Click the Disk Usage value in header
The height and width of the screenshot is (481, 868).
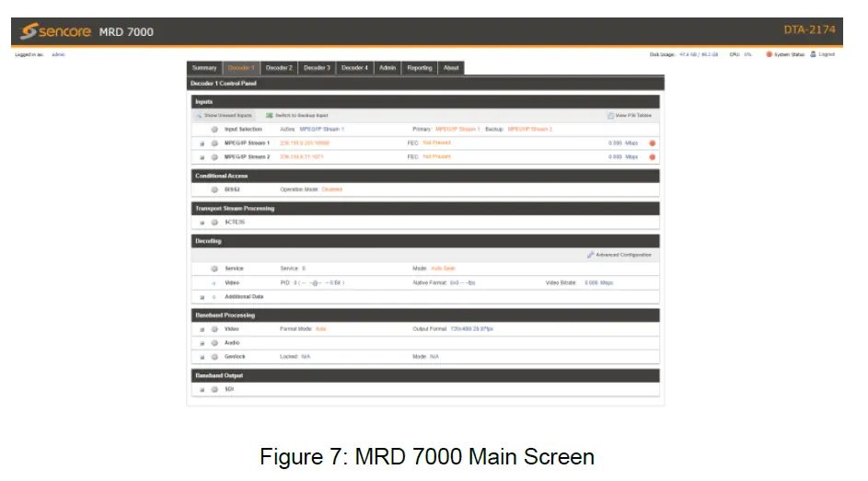[699, 54]
